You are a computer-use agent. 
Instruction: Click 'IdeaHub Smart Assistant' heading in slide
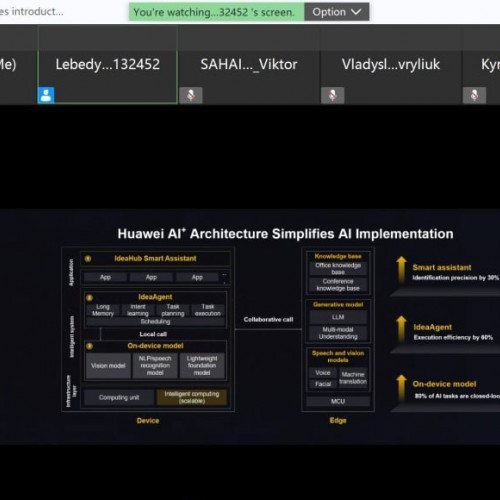click(155, 258)
